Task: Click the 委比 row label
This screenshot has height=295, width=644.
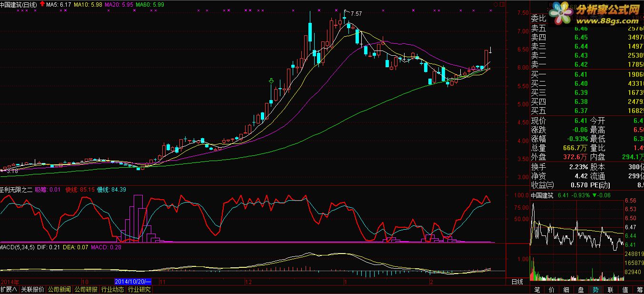Action: 539,19
